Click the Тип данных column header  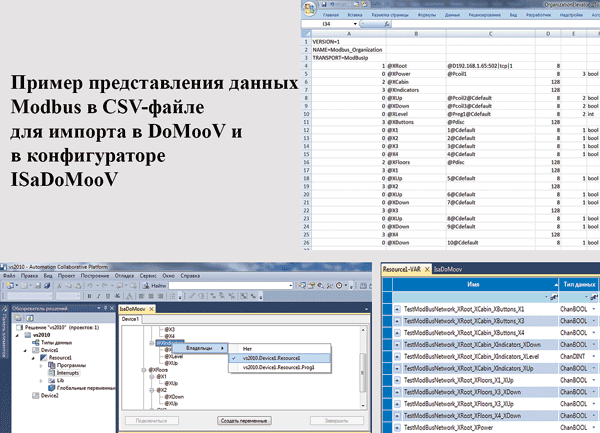pyautogui.click(x=579, y=284)
